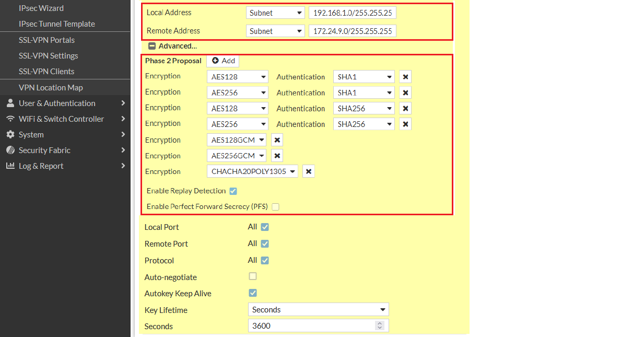Screen dimensions: 644x337
Task: Open the Local Address type dropdown
Action: 275,13
